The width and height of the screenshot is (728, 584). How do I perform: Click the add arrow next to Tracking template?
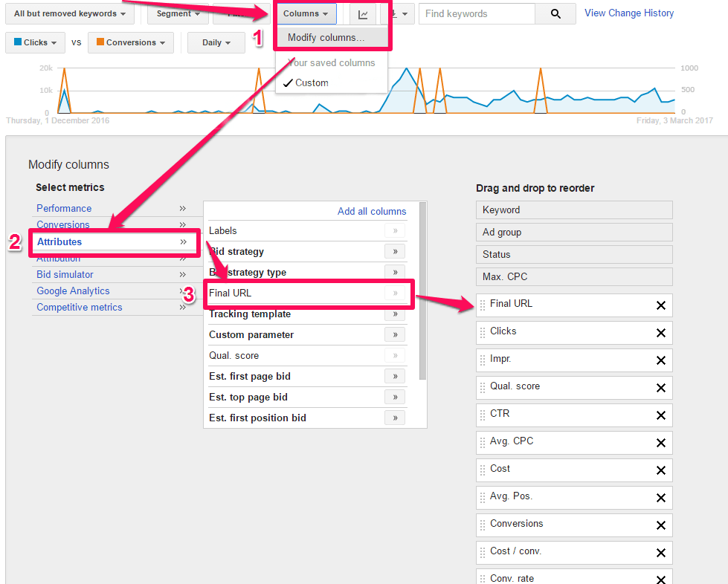(x=395, y=314)
